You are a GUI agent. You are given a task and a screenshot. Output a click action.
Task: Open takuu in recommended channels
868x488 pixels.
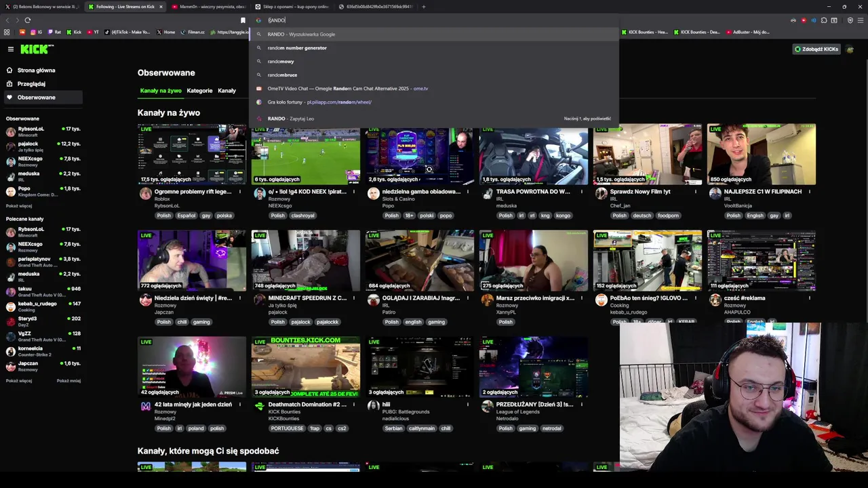[x=42, y=291]
